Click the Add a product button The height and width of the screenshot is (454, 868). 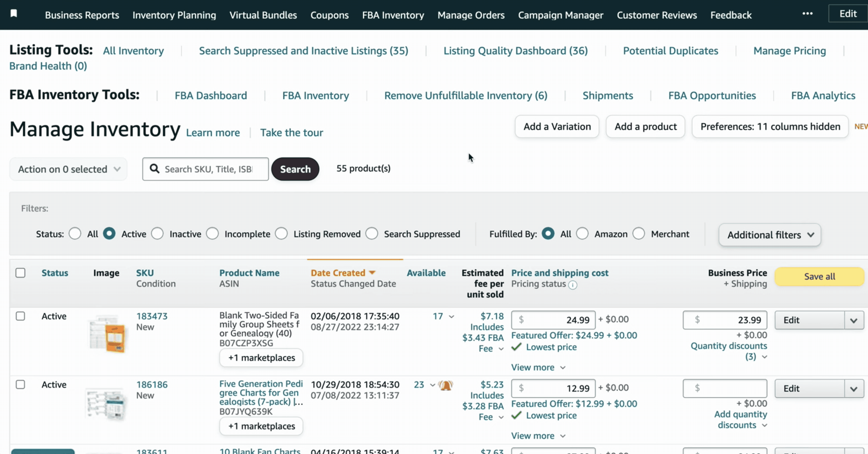tap(645, 126)
